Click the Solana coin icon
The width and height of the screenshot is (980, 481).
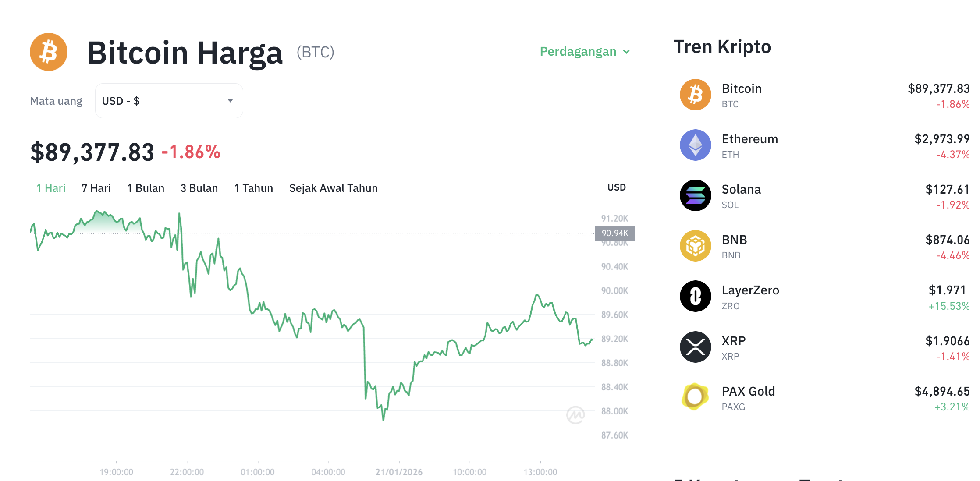tap(695, 195)
